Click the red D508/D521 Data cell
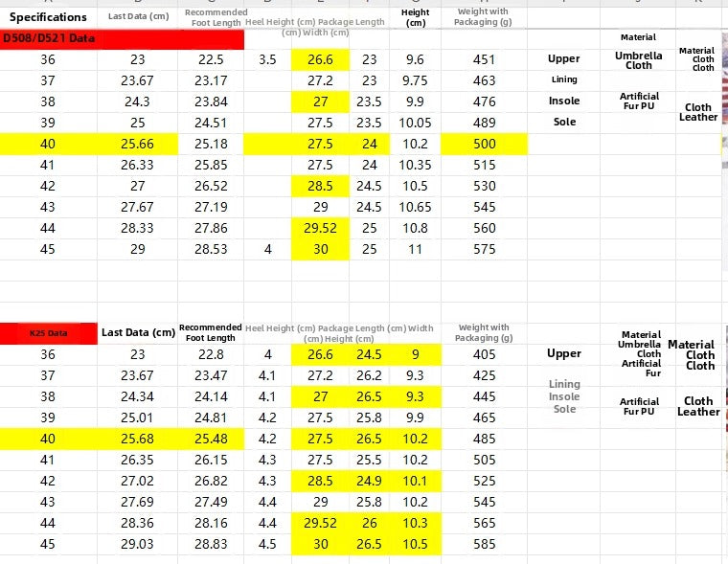728x564 pixels. click(122, 39)
